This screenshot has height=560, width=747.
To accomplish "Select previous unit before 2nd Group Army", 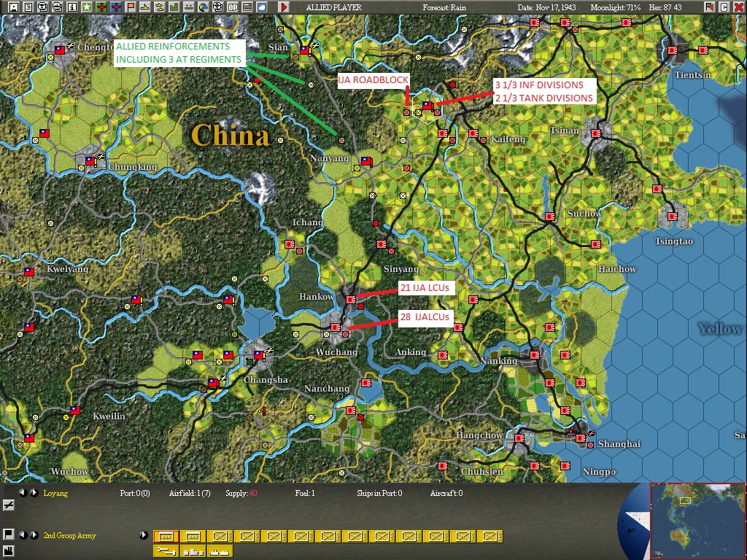I will click(23, 534).
